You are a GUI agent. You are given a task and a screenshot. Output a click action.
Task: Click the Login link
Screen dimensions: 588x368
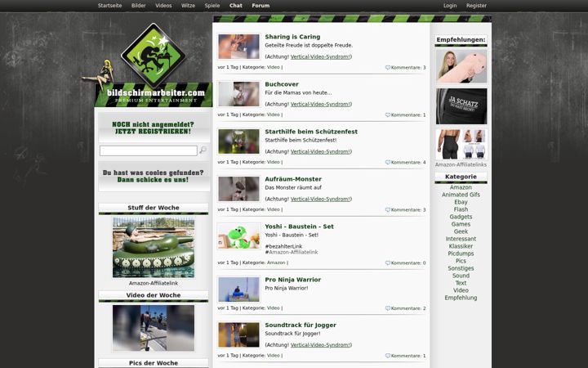tap(450, 6)
